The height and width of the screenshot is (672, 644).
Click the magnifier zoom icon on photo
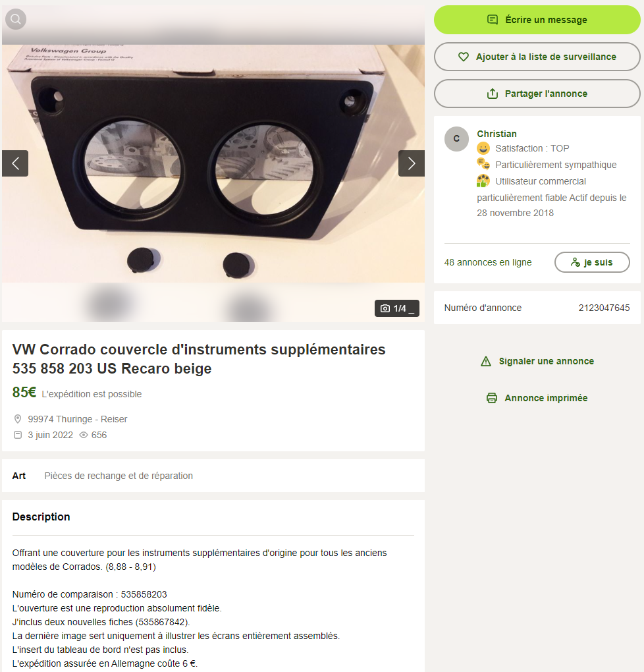16,19
